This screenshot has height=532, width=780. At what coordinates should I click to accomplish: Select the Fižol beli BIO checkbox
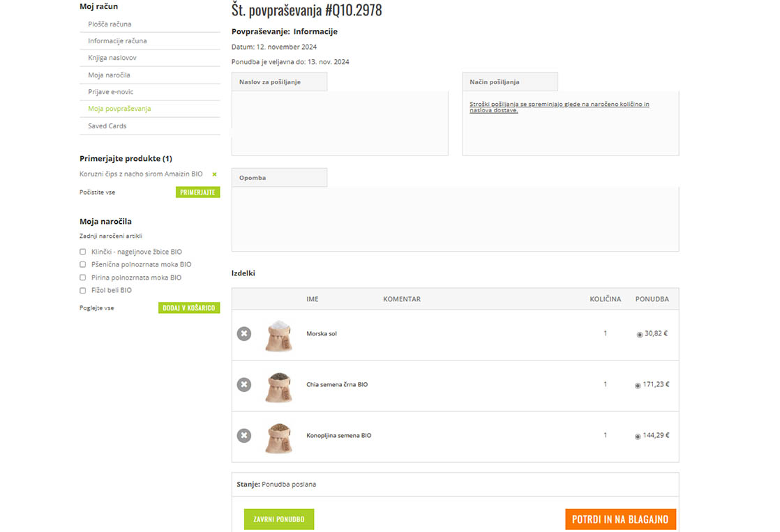(83, 291)
